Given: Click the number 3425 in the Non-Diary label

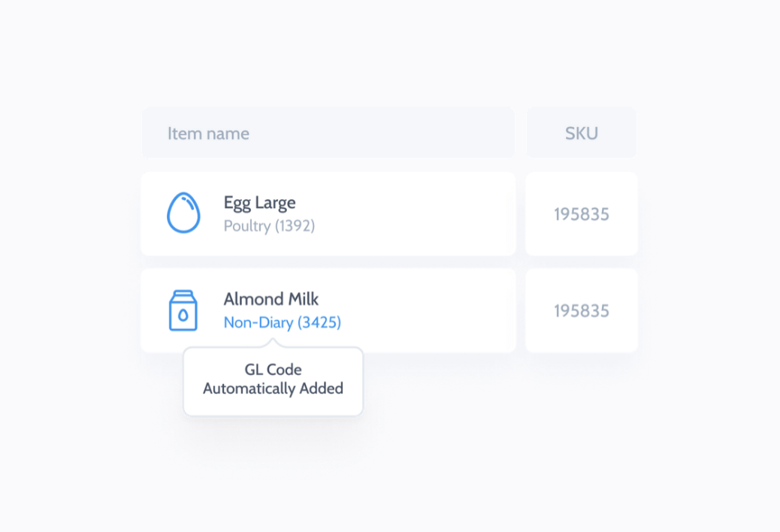Looking at the screenshot, I should [x=319, y=322].
